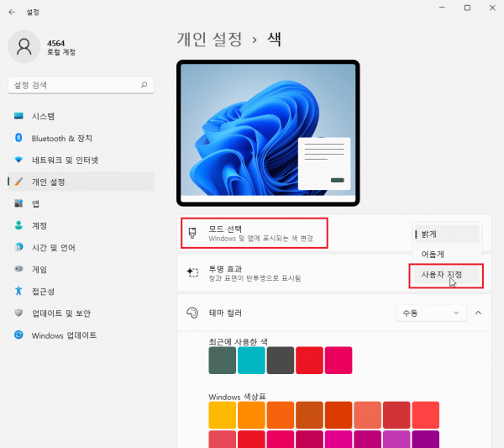Pick the red recent color swatch
Screen dimensions: 504x448
[309, 361]
